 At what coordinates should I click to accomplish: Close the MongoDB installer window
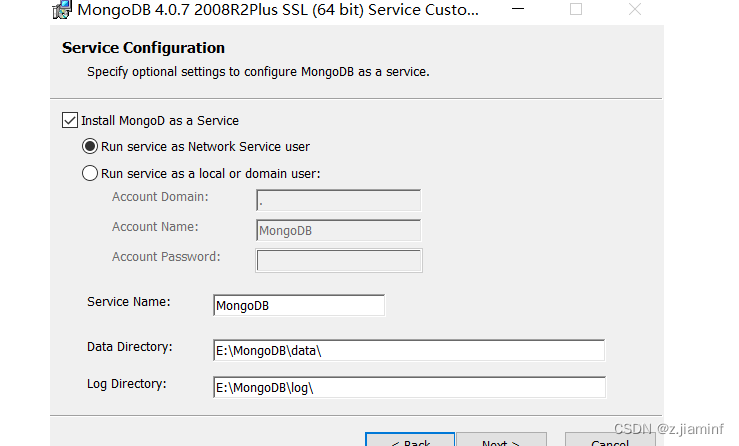point(635,9)
